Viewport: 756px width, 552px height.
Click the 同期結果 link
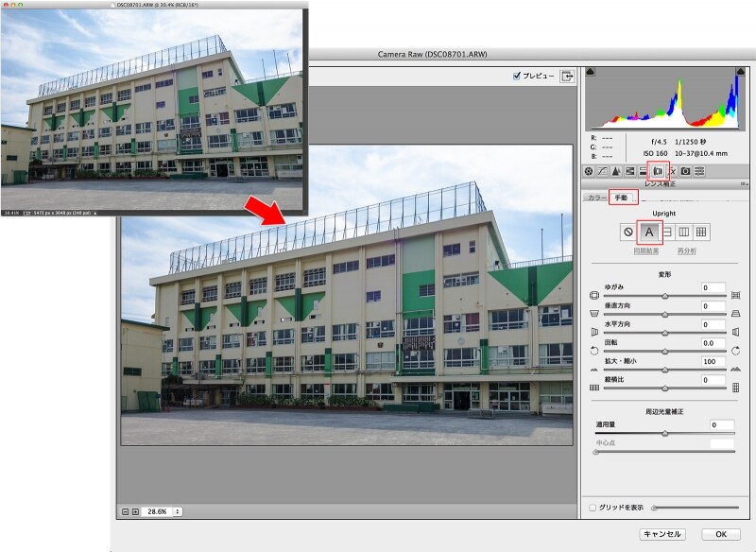(646, 251)
